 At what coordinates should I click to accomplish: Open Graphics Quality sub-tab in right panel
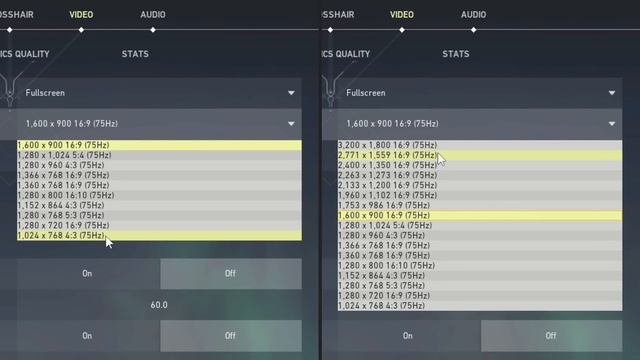[x=346, y=54]
